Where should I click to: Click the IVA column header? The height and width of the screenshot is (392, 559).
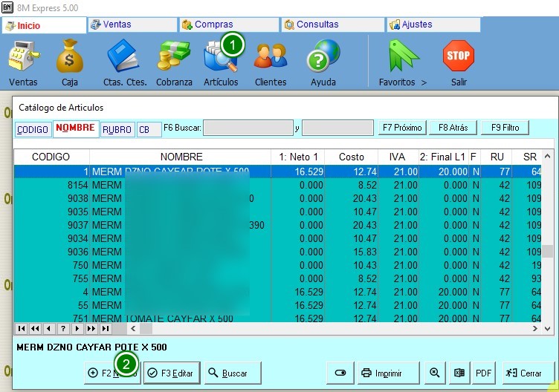(x=398, y=157)
